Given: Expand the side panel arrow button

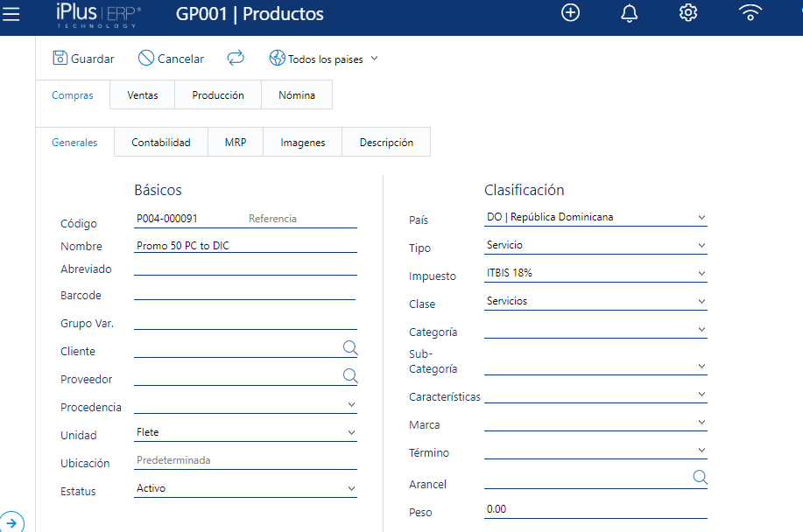Looking at the screenshot, I should pos(11,522).
